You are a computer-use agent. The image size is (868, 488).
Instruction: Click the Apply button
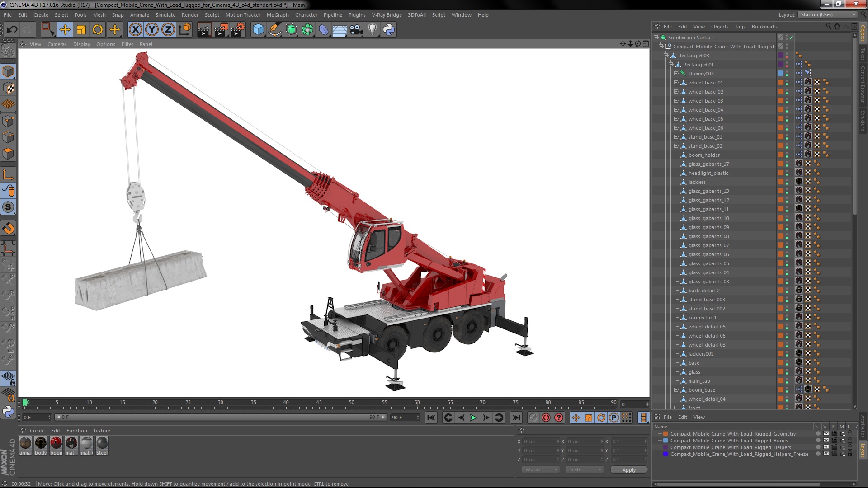point(628,470)
